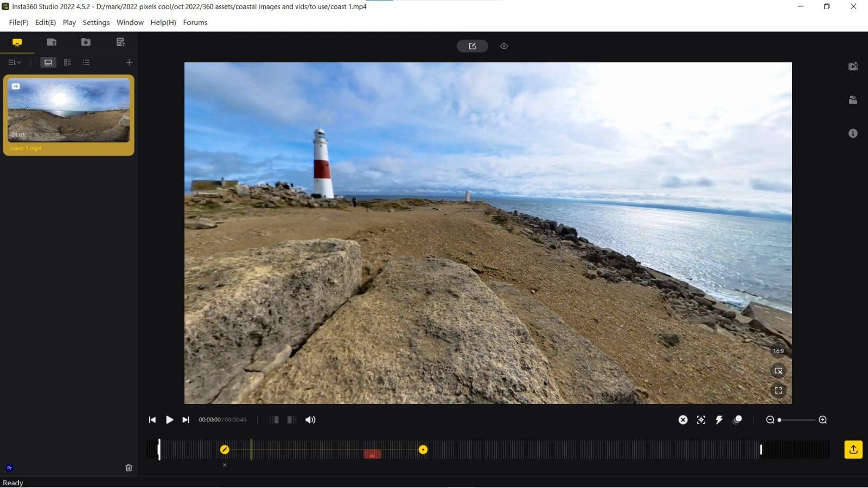Select the coast 1.mp4 thumbnail
This screenshot has width=868, height=488.
point(69,110)
